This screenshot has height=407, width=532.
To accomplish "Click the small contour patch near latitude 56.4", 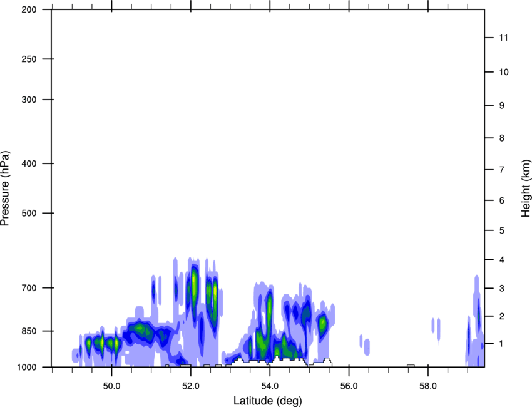I will click(x=366, y=346).
